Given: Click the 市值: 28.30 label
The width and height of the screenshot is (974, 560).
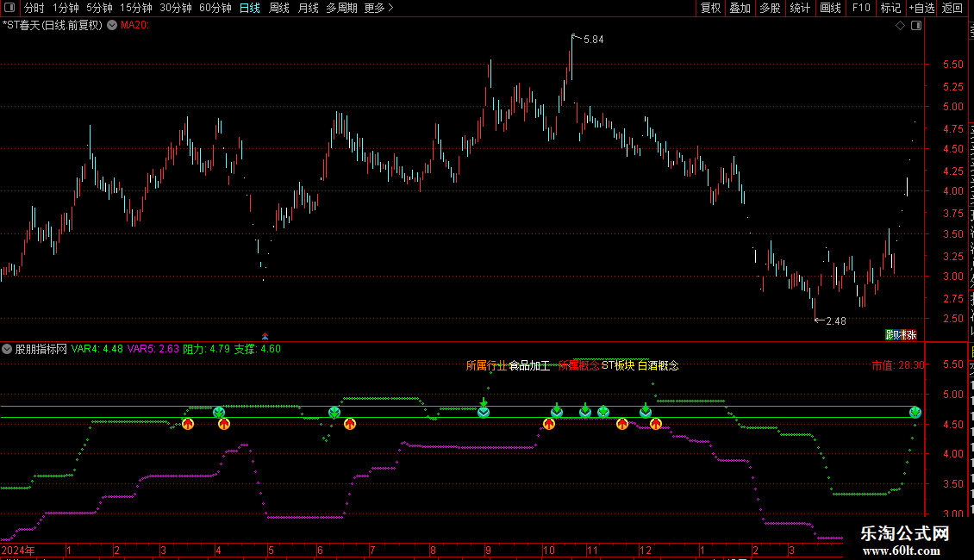Looking at the screenshot, I should click(898, 365).
